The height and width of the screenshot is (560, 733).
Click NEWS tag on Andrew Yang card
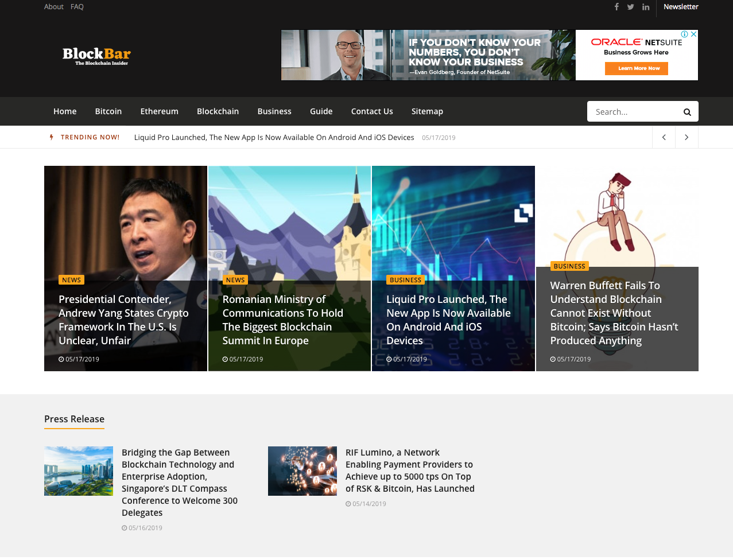tap(72, 280)
